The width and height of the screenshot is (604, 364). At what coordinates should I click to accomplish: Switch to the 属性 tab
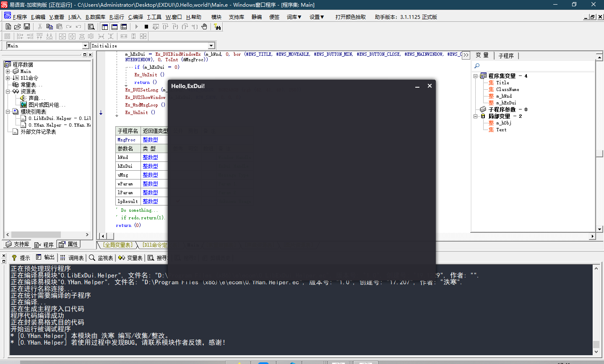[68, 244]
